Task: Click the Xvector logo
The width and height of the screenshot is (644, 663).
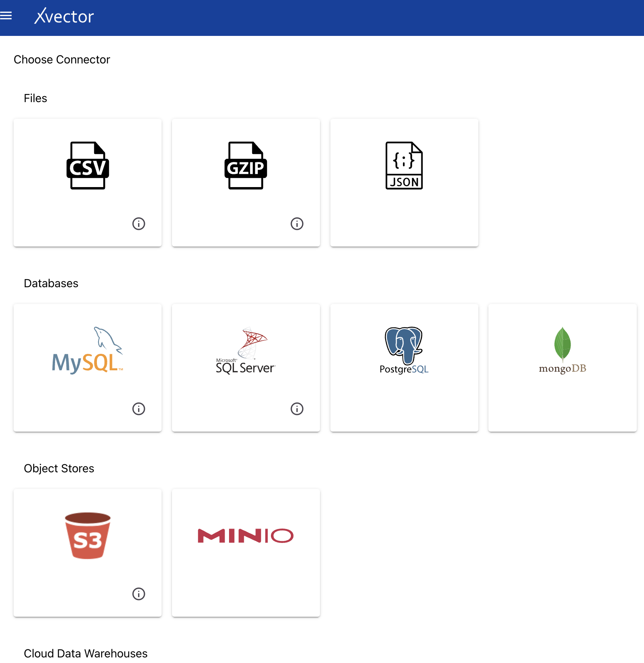Action: click(x=64, y=16)
